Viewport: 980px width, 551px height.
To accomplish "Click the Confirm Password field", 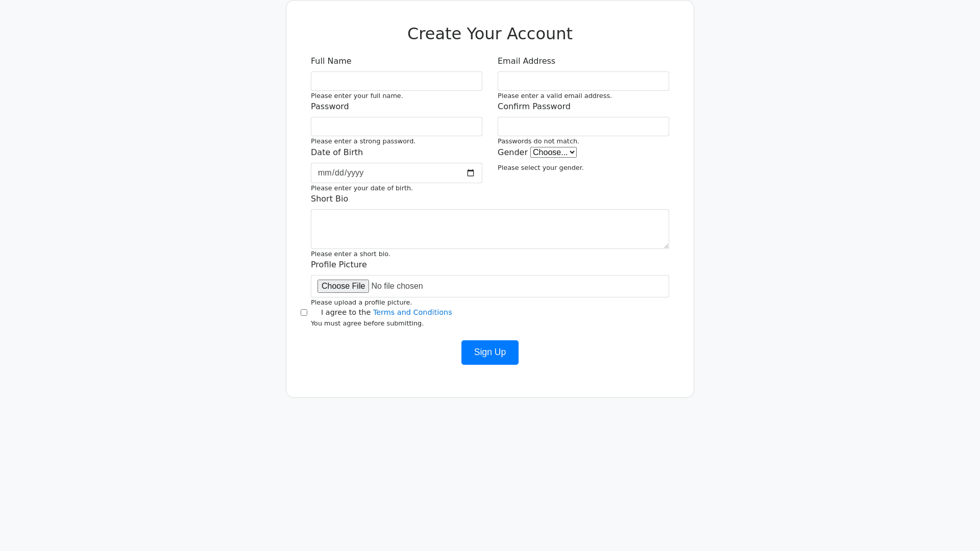I will [x=583, y=127].
